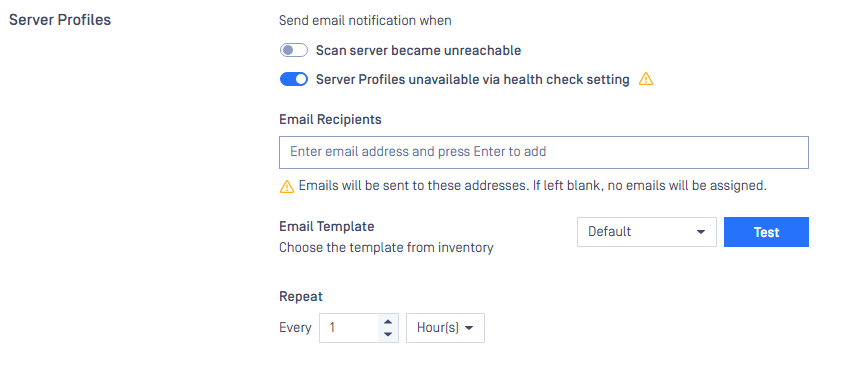Decrease repeat interval with down arrow
The image size is (843, 382).
tap(388, 334)
